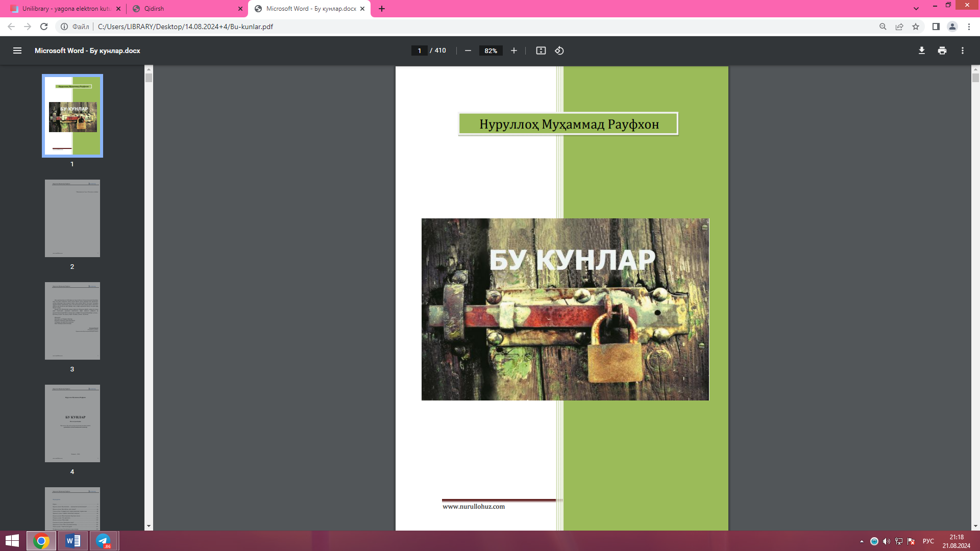The width and height of the screenshot is (980, 551).
Task: Open the PDF viewer more options menu
Action: [963, 51]
